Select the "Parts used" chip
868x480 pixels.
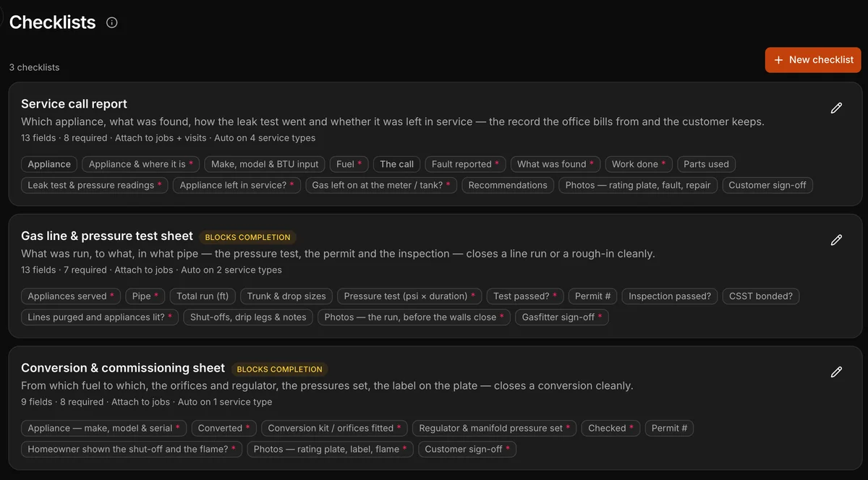[707, 164]
